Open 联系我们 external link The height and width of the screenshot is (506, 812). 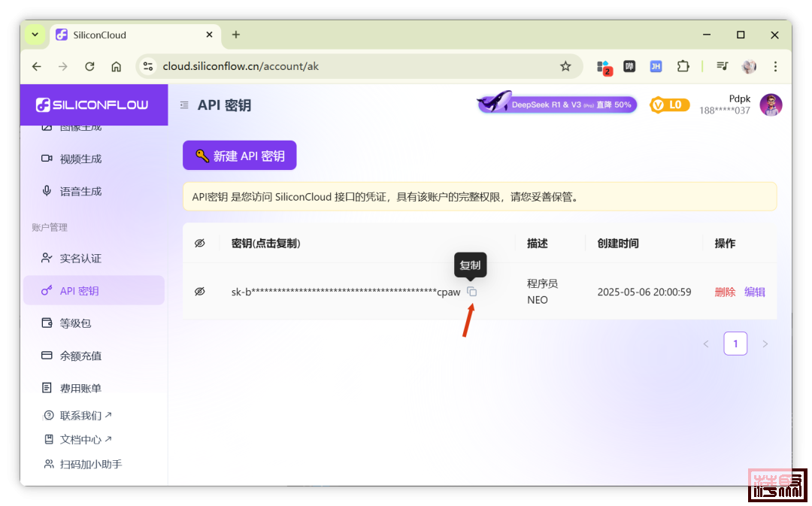click(x=77, y=415)
